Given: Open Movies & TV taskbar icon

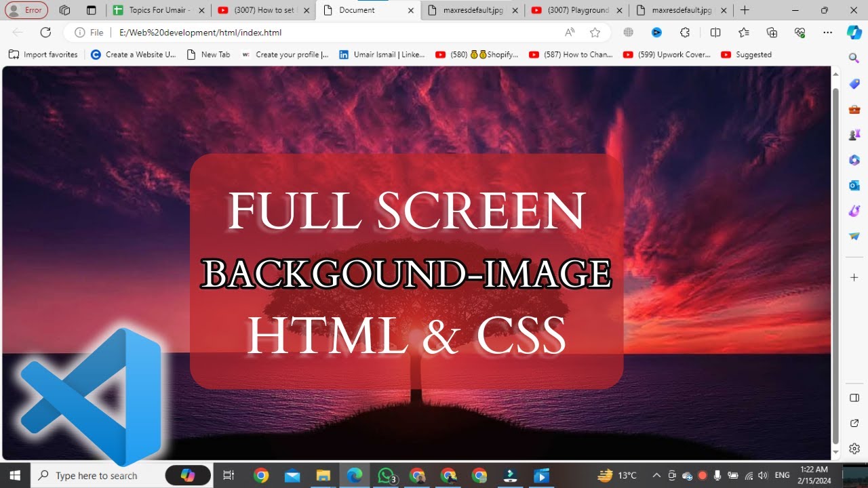Looking at the screenshot, I should [541, 475].
